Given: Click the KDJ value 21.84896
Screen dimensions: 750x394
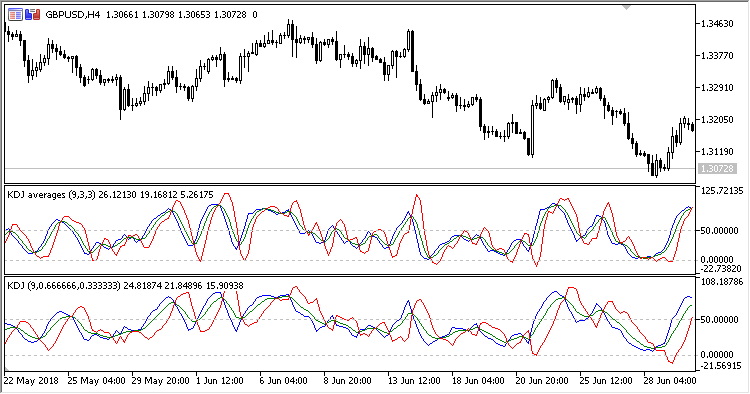Looking at the screenshot, I should pyautogui.click(x=184, y=285).
